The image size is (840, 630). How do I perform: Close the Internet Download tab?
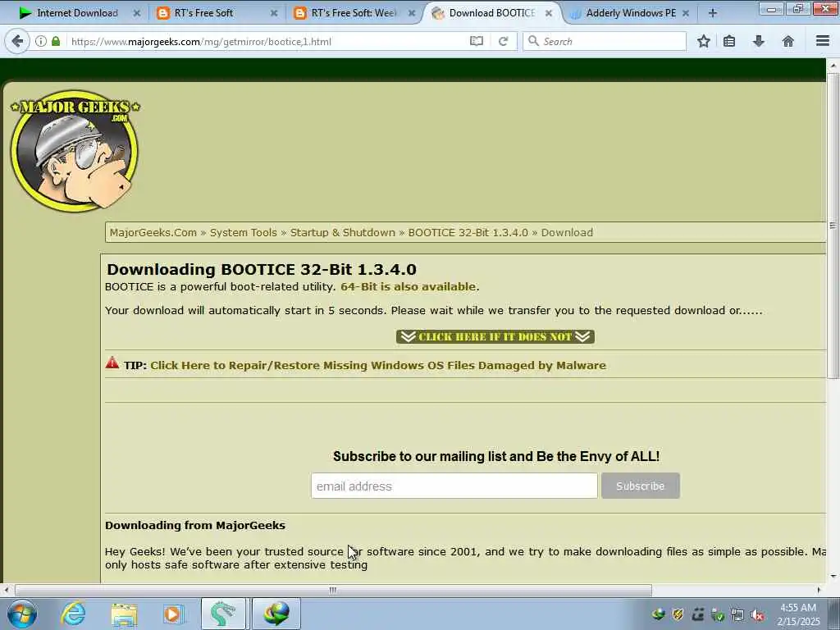click(x=137, y=13)
